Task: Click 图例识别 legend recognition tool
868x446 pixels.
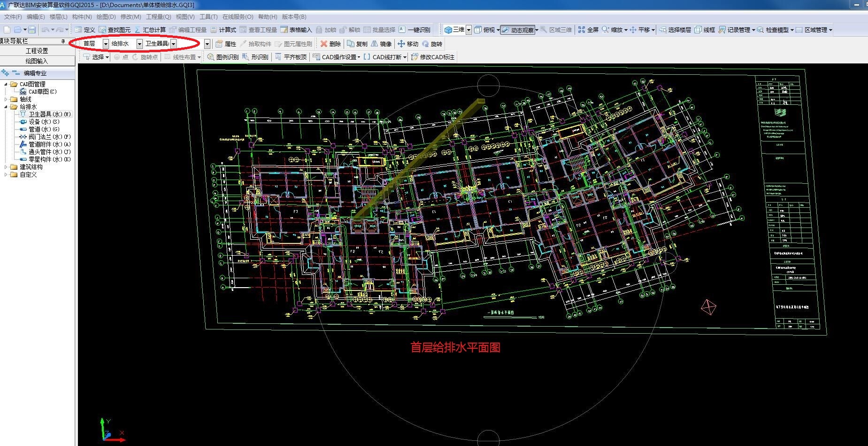Action: [x=223, y=57]
